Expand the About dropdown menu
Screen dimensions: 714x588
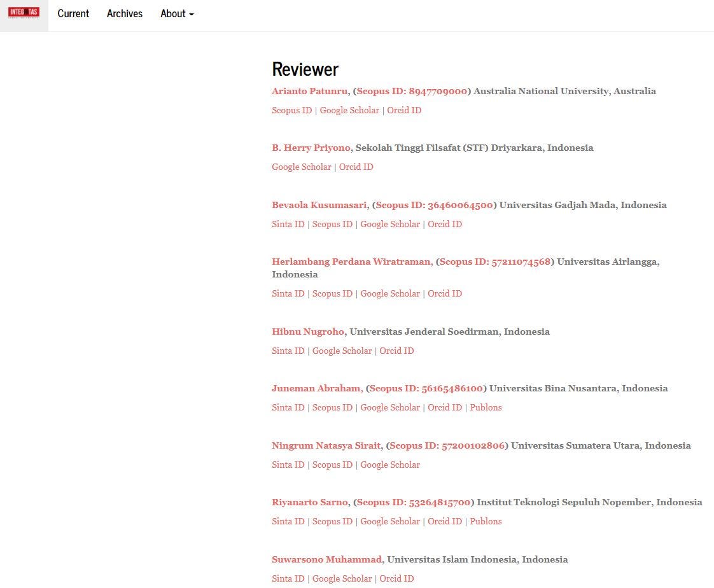177,13
